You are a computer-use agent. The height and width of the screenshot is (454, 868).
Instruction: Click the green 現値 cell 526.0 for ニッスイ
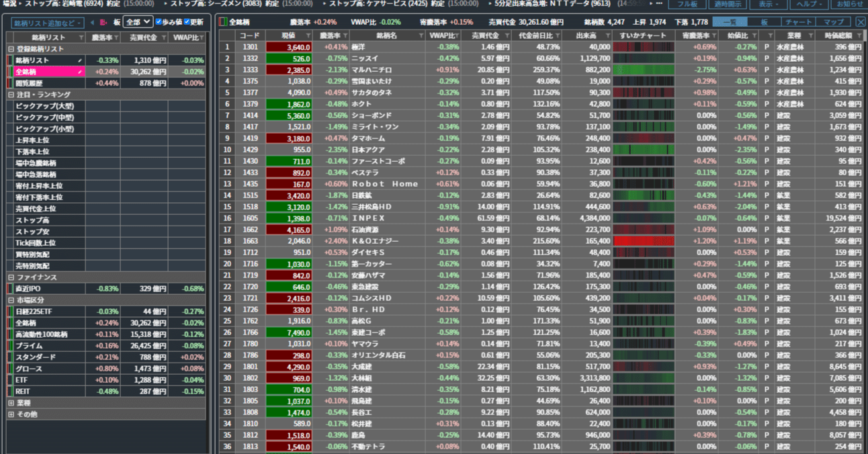[290, 58]
